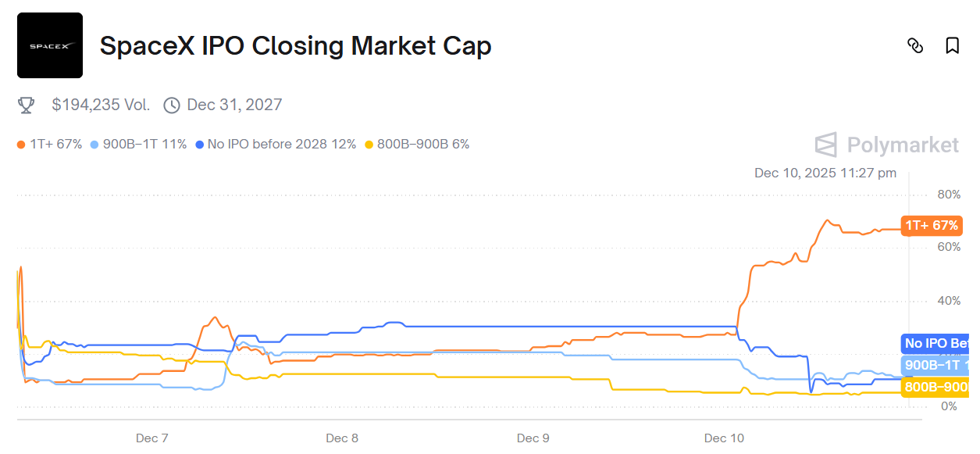Click the blue No IPO Bef chart label
Image resolution: width=980 pixels, height=454 pixels.
click(x=934, y=342)
